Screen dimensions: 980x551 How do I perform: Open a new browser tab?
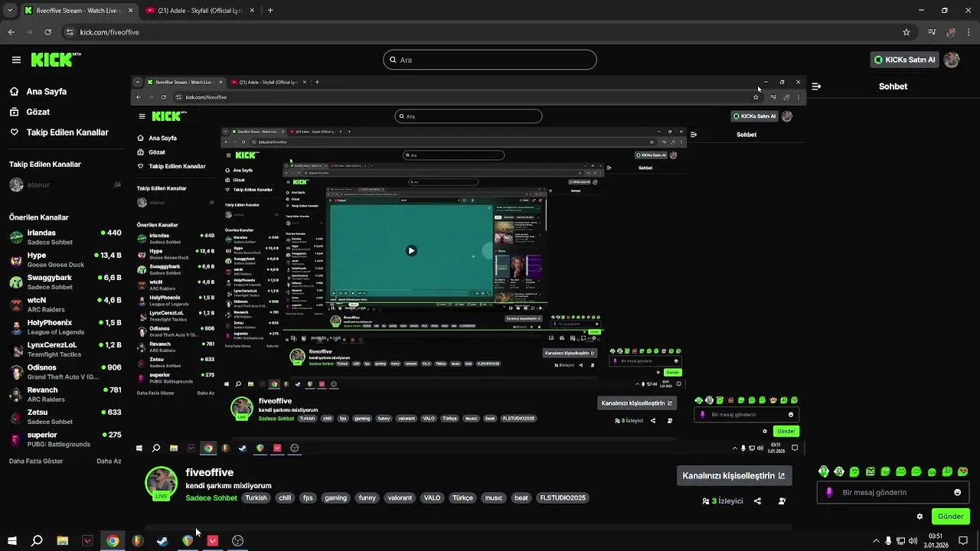pos(270,11)
